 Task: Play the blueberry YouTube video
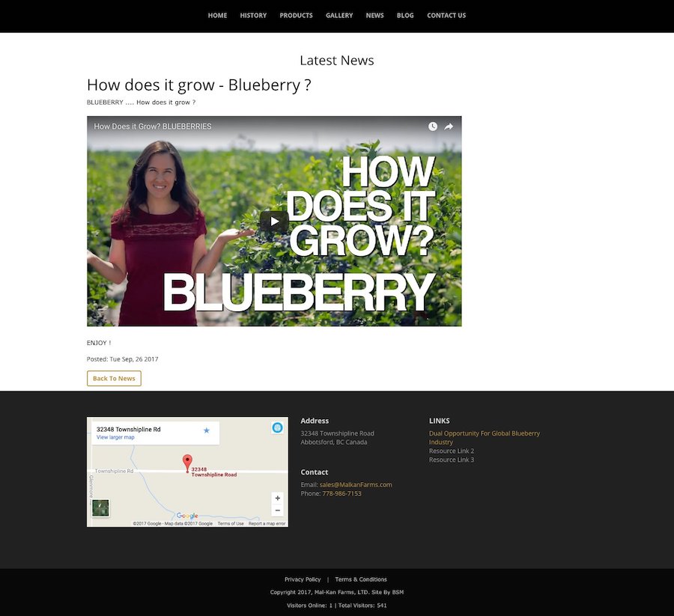(274, 222)
